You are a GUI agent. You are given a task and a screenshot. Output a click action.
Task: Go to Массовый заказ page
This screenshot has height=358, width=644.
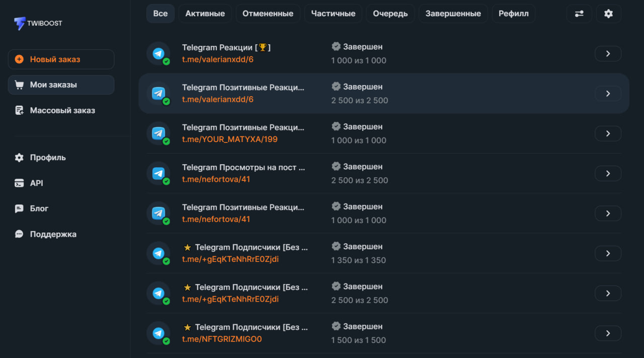click(62, 110)
